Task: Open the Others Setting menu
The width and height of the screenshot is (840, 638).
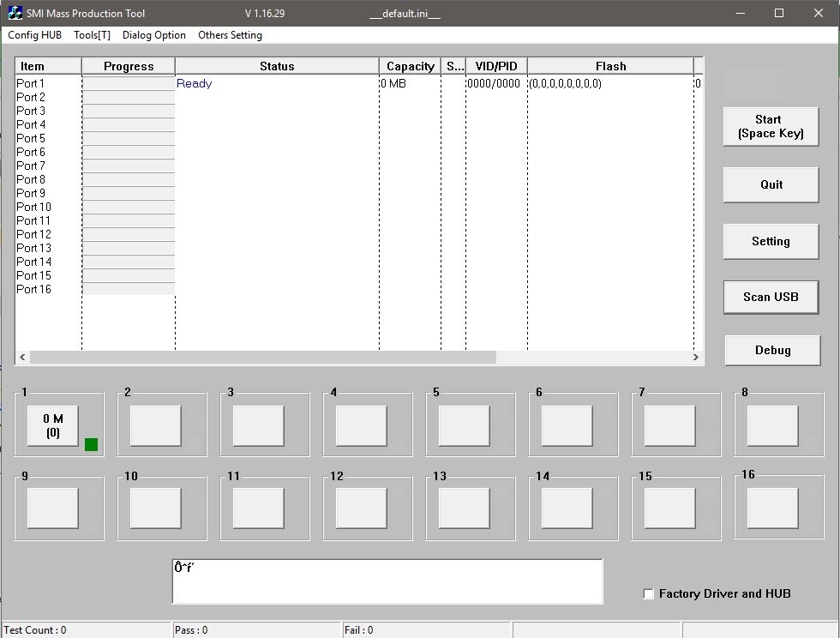Action: tap(230, 35)
